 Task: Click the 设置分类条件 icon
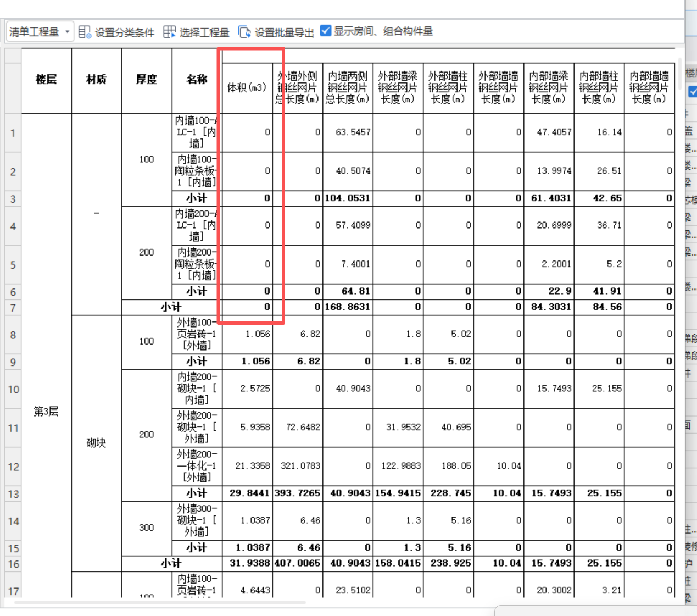85,32
